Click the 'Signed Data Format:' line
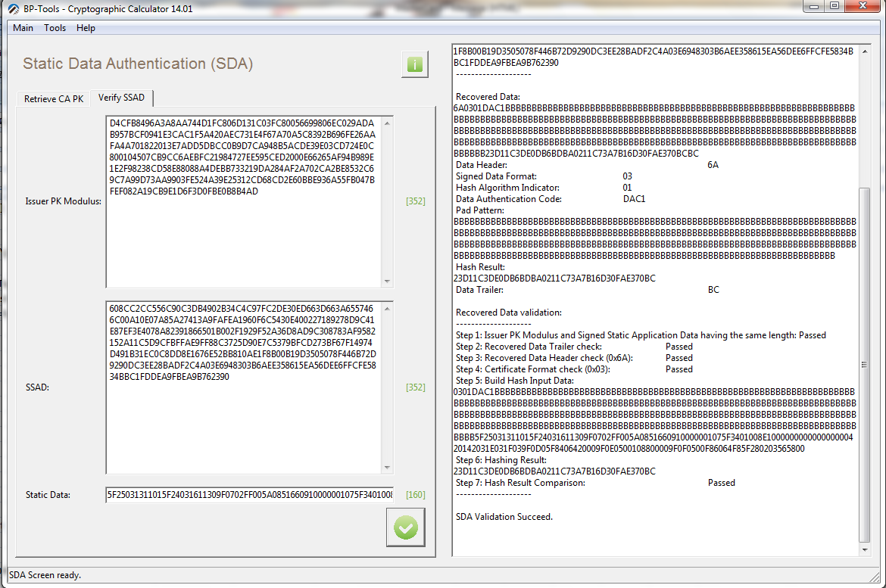 coord(544,176)
